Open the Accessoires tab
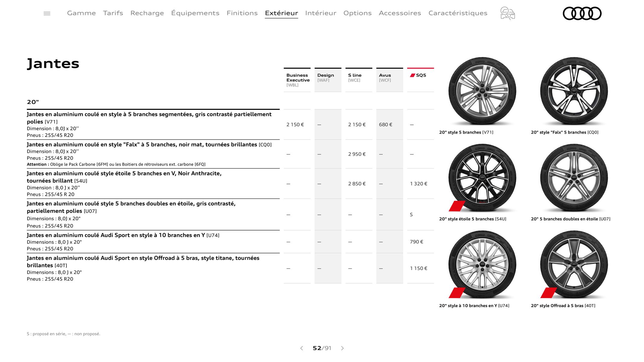The image size is (644, 362). tap(400, 13)
